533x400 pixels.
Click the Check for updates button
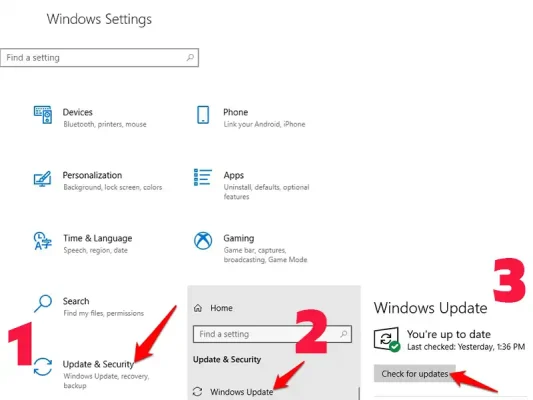[x=414, y=374]
